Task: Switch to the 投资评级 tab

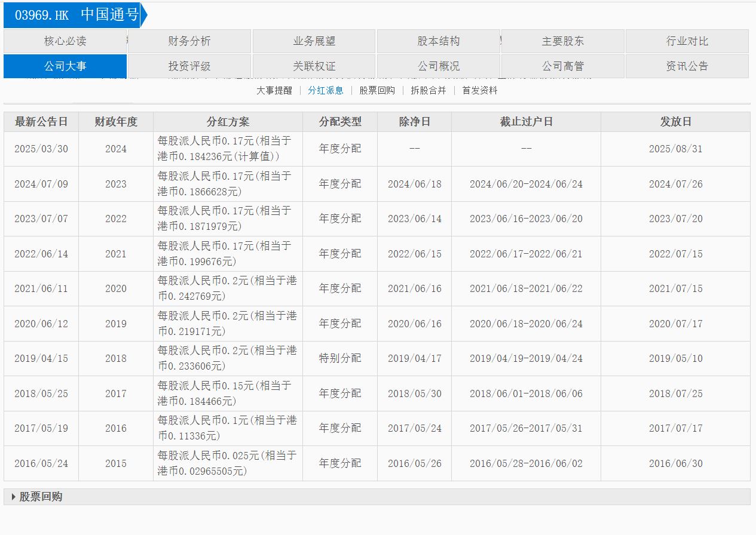Action: [x=189, y=66]
